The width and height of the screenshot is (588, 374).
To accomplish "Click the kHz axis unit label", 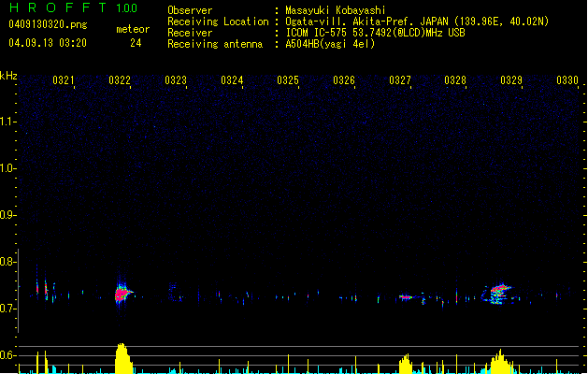I will (x=8, y=76).
